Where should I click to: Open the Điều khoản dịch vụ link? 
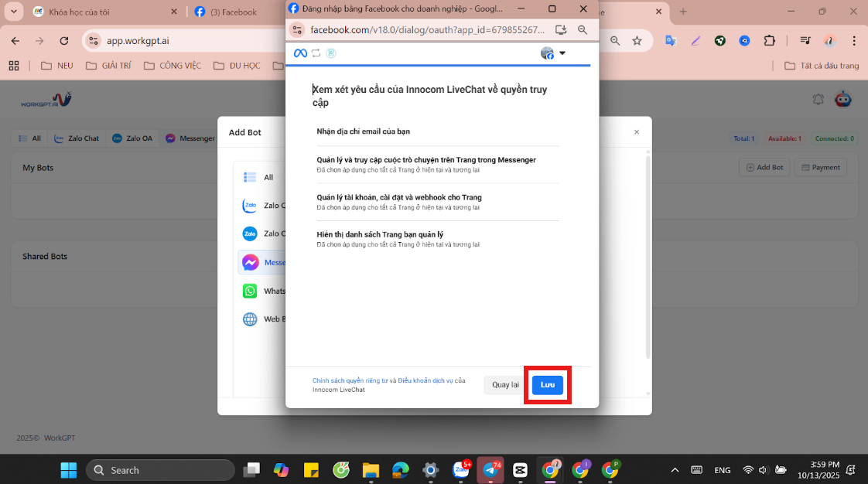click(x=425, y=380)
